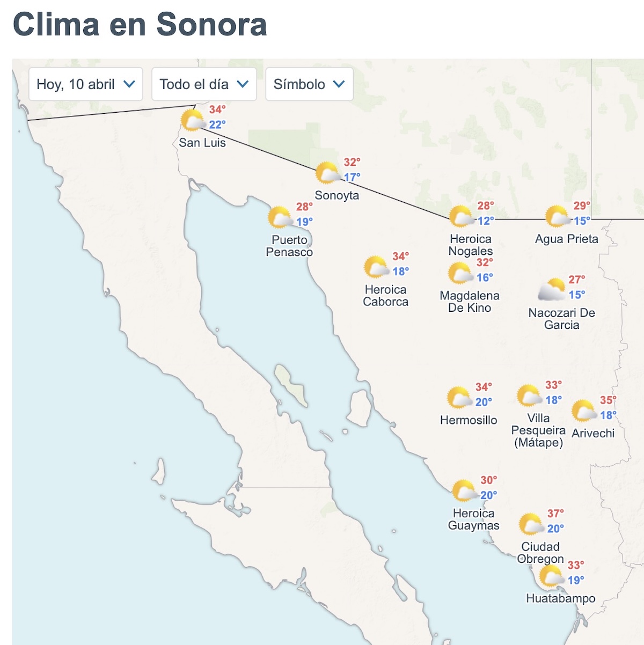Open the Símbolo dropdown menu
Viewport: 644px width, 645px height.
[308, 84]
